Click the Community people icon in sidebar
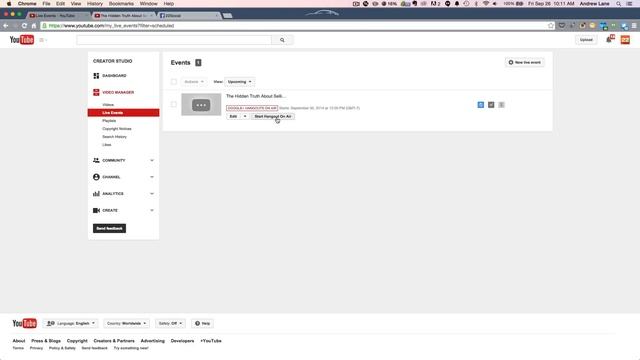This screenshot has width=640, height=360. coord(96,160)
